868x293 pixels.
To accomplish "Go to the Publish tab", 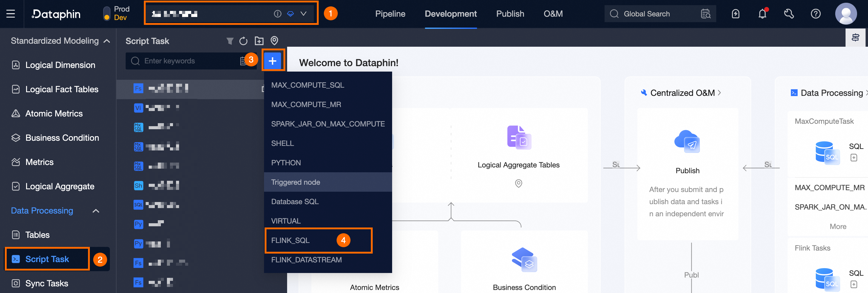I will [510, 14].
